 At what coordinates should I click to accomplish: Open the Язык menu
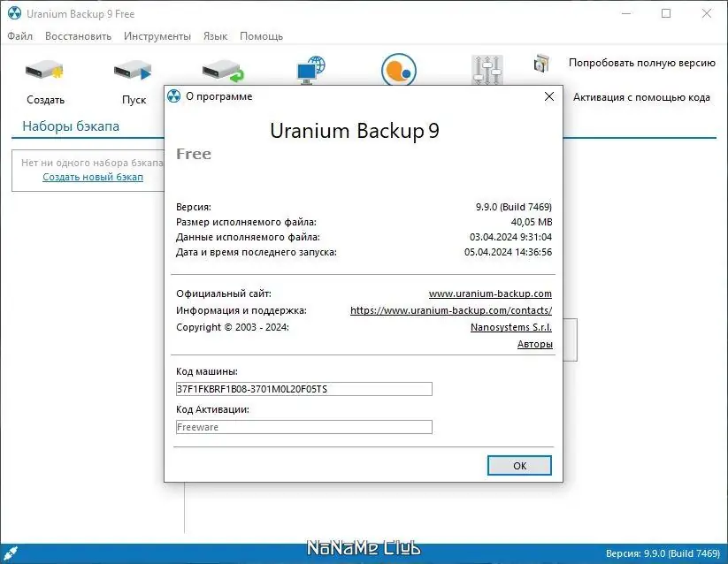tap(216, 36)
